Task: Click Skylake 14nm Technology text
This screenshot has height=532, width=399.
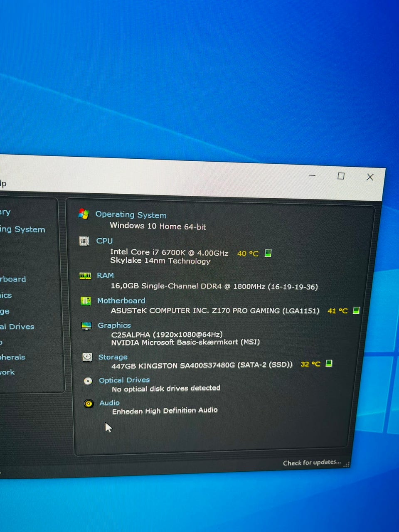Action: (160, 261)
